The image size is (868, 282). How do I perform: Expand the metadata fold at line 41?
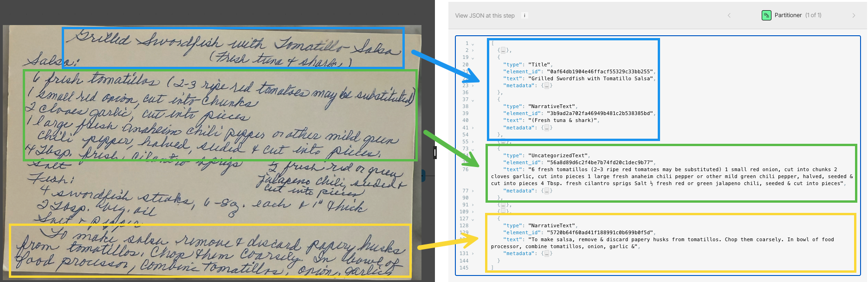click(473, 128)
